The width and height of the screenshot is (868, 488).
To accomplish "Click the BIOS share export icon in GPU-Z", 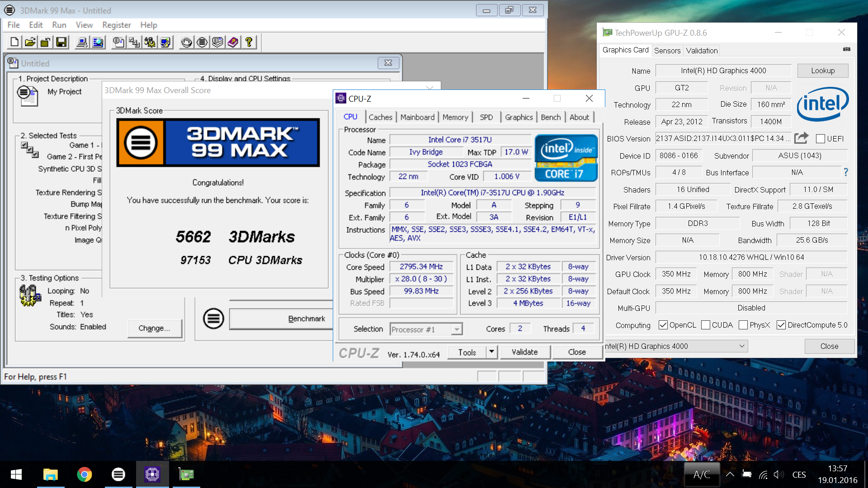I will point(801,138).
